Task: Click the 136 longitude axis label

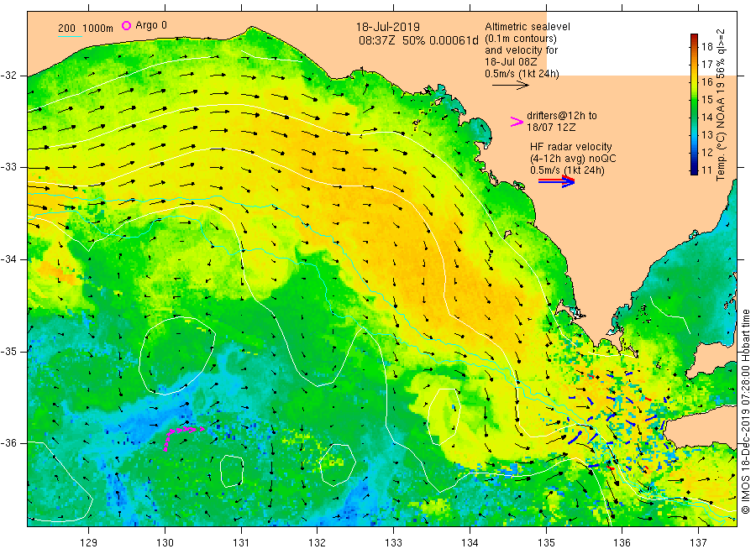Action: point(622,543)
